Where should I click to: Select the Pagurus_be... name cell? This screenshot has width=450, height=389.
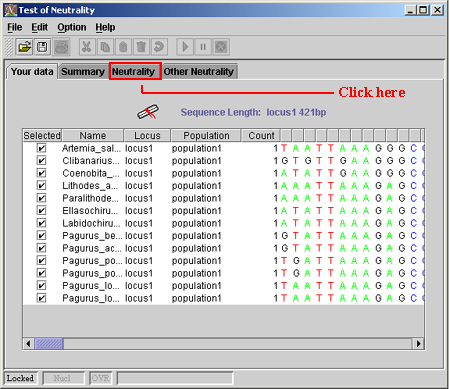pos(92,236)
